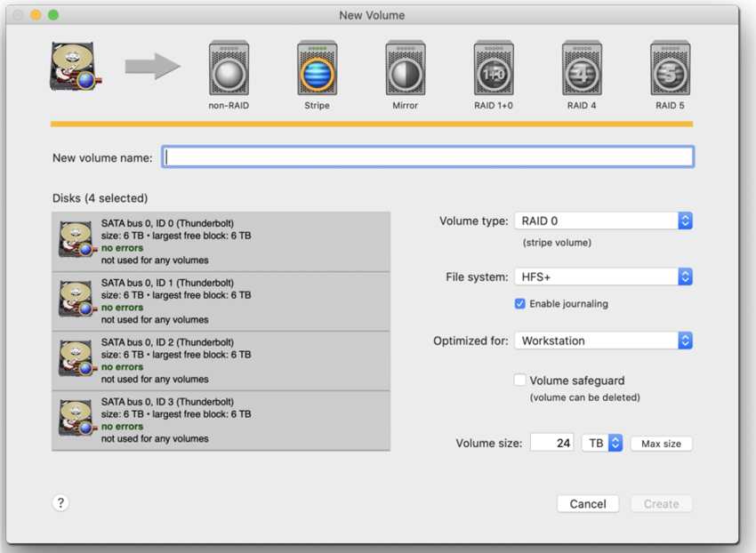Viewport: 756px width, 553px height.
Task: Select the RAID 4 icon
Action: (581, 69)
